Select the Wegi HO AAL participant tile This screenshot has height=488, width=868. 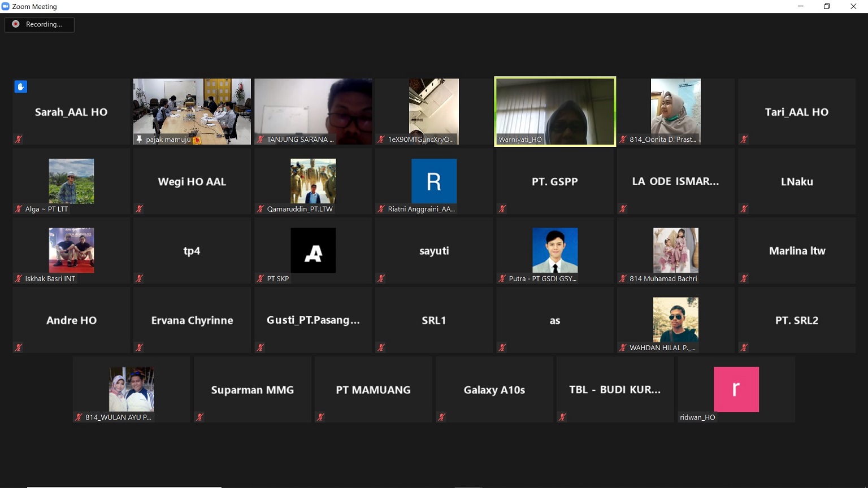point(192,181)
